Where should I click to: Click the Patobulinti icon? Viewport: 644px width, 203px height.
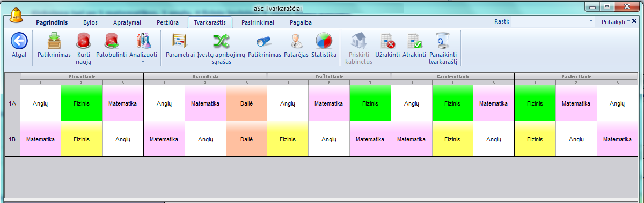111,41
